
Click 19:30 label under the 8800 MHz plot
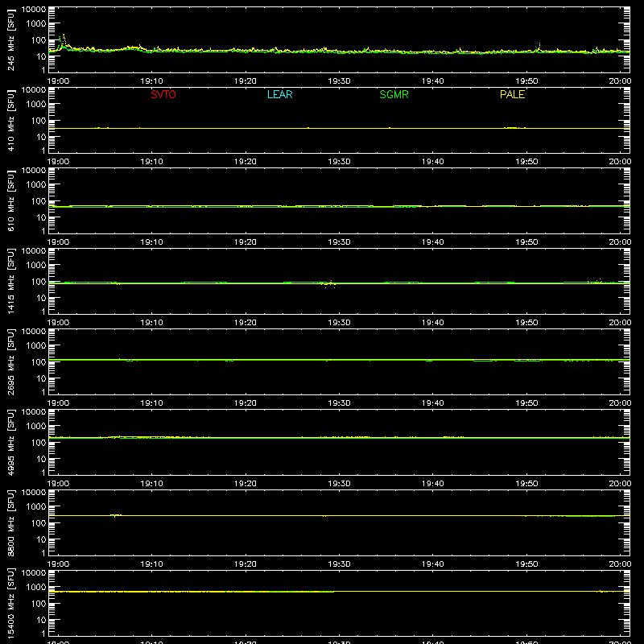point(339,564)
